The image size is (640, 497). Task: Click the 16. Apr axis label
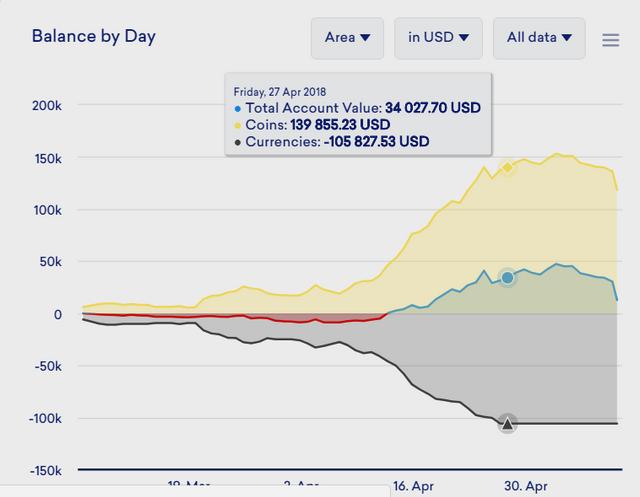click(x=413, y=486)
